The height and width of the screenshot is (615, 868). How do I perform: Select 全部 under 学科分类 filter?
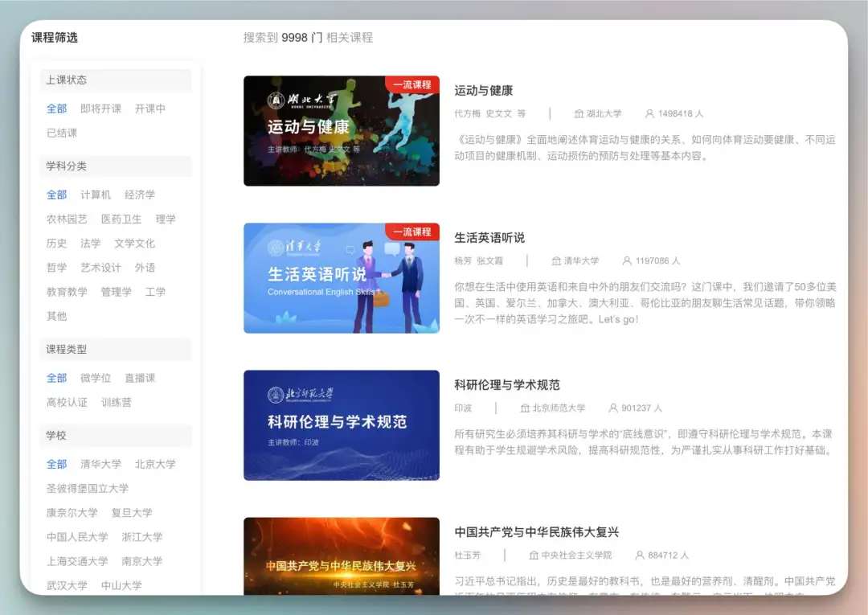pyautogui.click(x=56, y=195)
